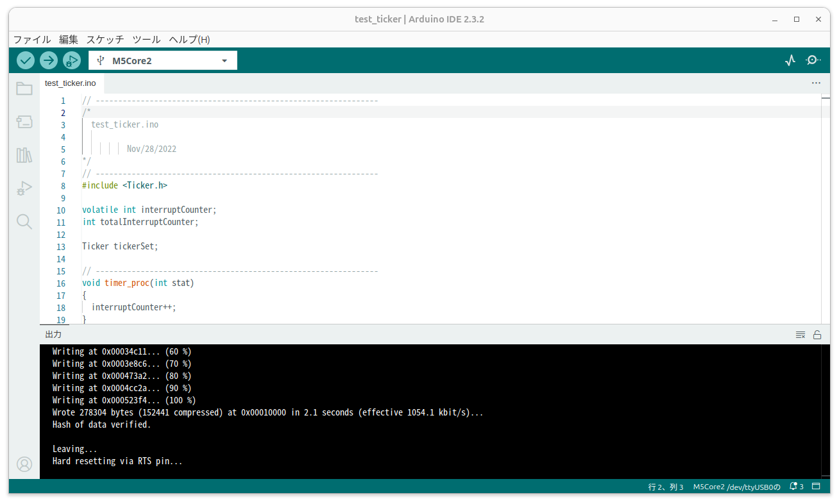839x504 pixels.
Task: Open the Boards Manager sidebar panel
Action: [24, 122]
